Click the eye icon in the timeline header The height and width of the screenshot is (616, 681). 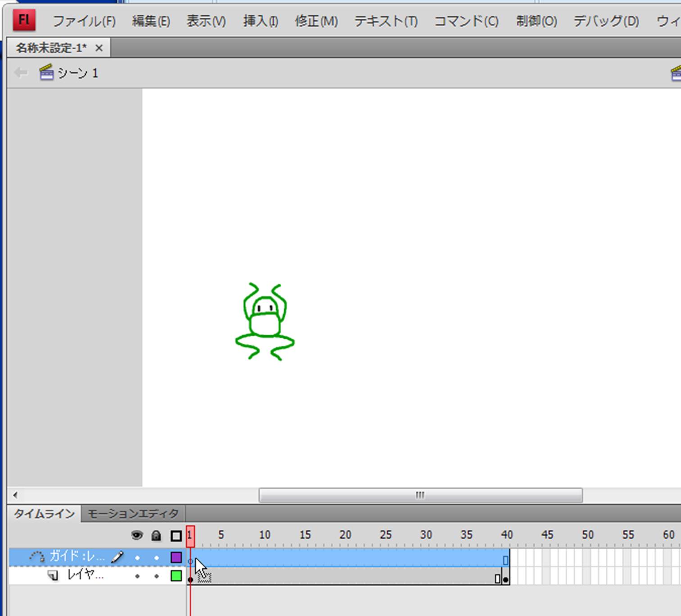pos(137,535)
